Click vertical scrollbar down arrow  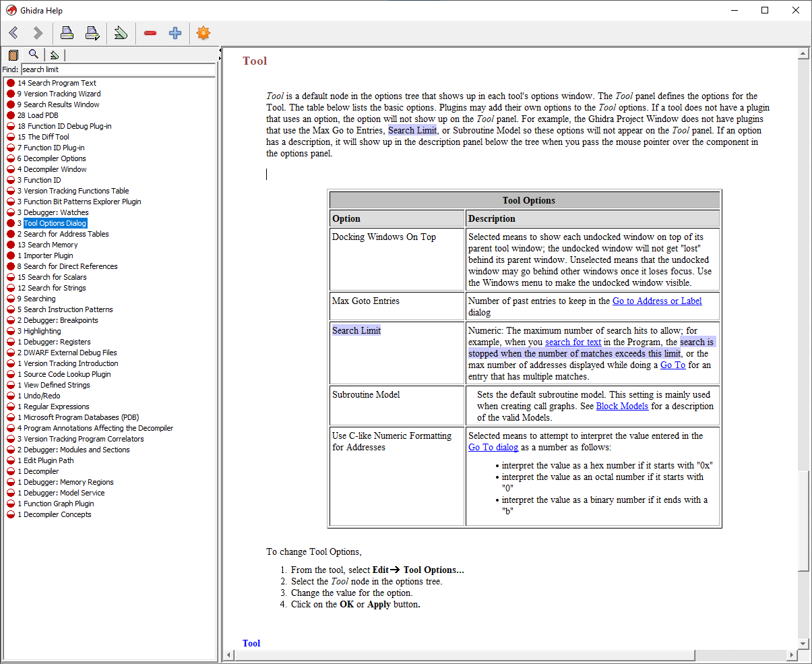click(x=803, y=643)
